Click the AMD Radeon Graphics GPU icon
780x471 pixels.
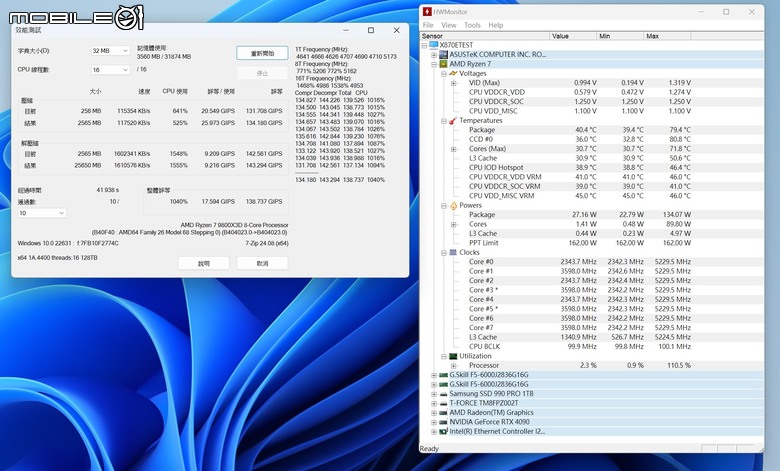pyautogui.click(x=443, y=413)
